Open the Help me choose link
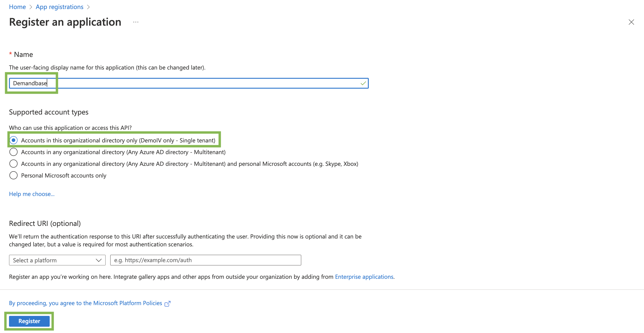Image resolution: width=644 pixels, height=333 pixels. click(32, 194)
